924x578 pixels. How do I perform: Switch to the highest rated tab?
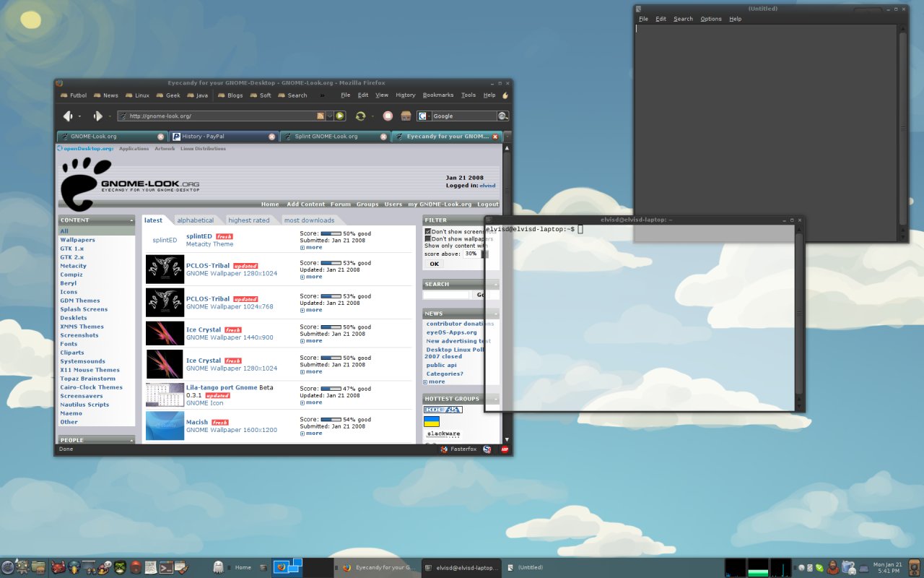point(248,220)
